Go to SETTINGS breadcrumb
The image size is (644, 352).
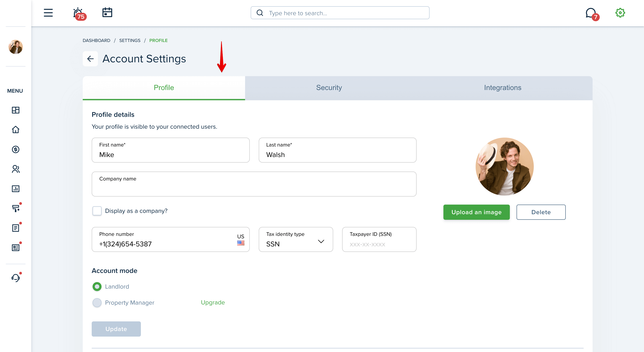pos(130,40)
